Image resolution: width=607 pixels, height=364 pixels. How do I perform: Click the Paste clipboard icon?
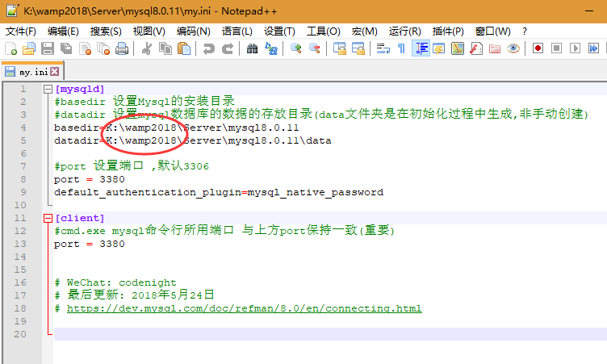(x=184, y=48)
